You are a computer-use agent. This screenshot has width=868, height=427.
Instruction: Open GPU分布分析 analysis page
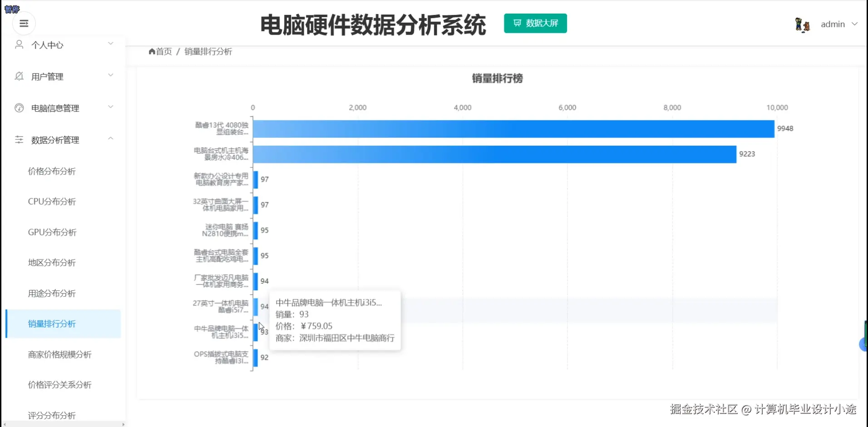coord(51,232)
